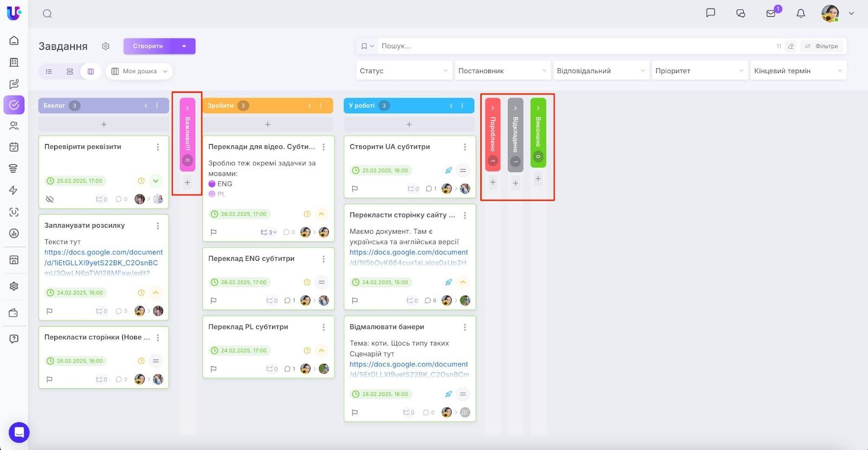The image size is (868, 450).
Task: Open the round chat widget in the bottom-left corner
Action: pyautogui.click(x=19, y=433)
